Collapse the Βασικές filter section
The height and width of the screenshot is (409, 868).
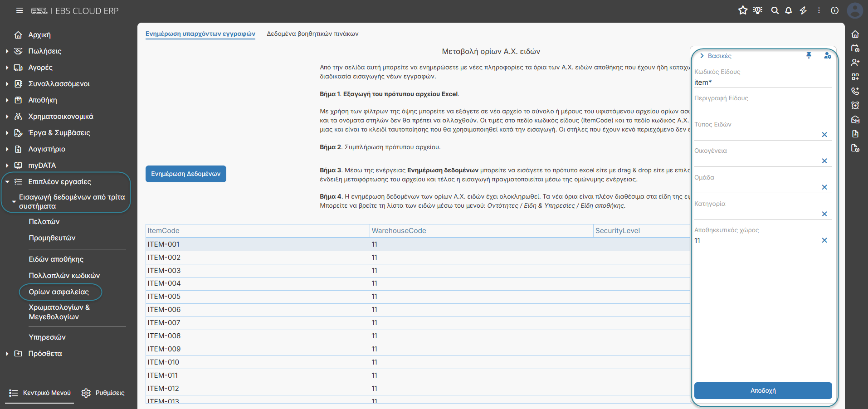point(702,56)
